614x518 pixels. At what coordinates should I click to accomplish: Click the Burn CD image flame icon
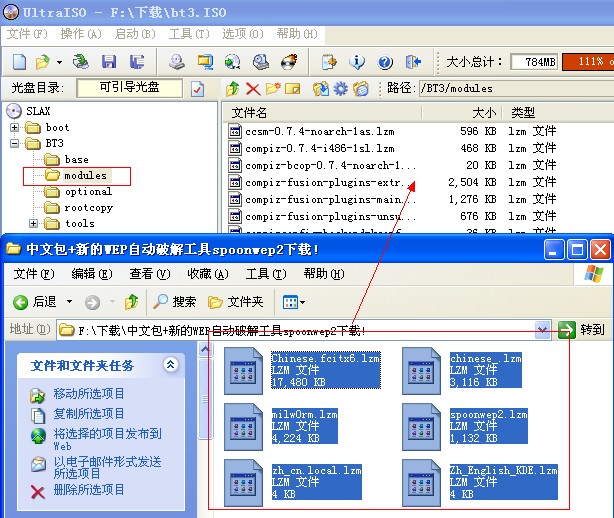[x=289, y=61]
